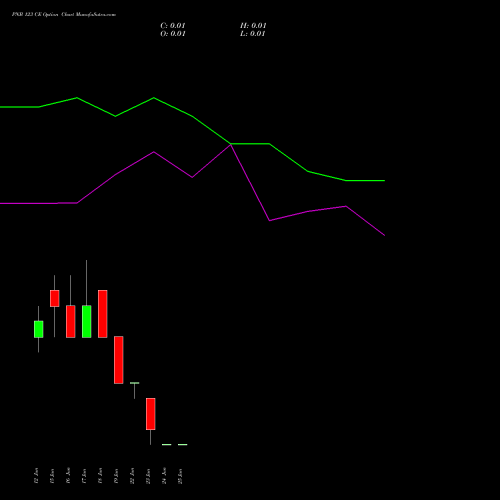Click the last flat green candle dash
Screen dimensions: 500x500
183,444
